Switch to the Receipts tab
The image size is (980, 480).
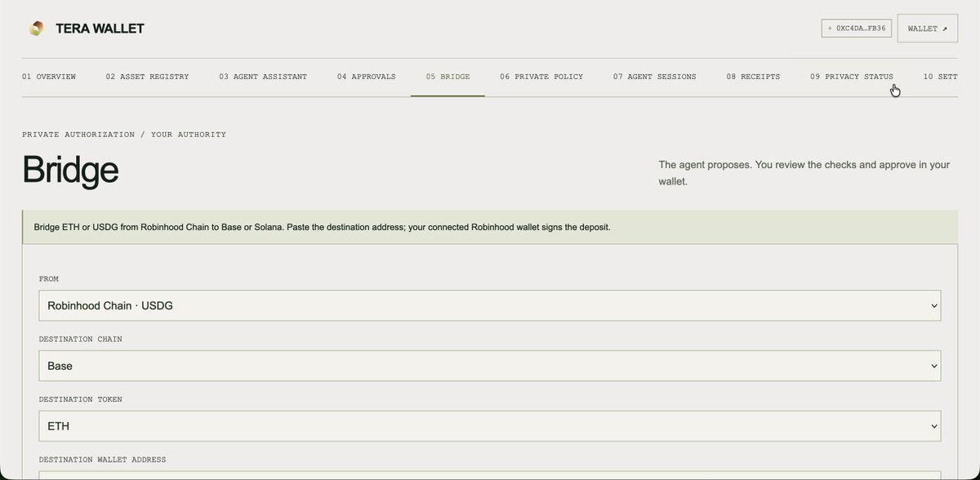(753, 77)
